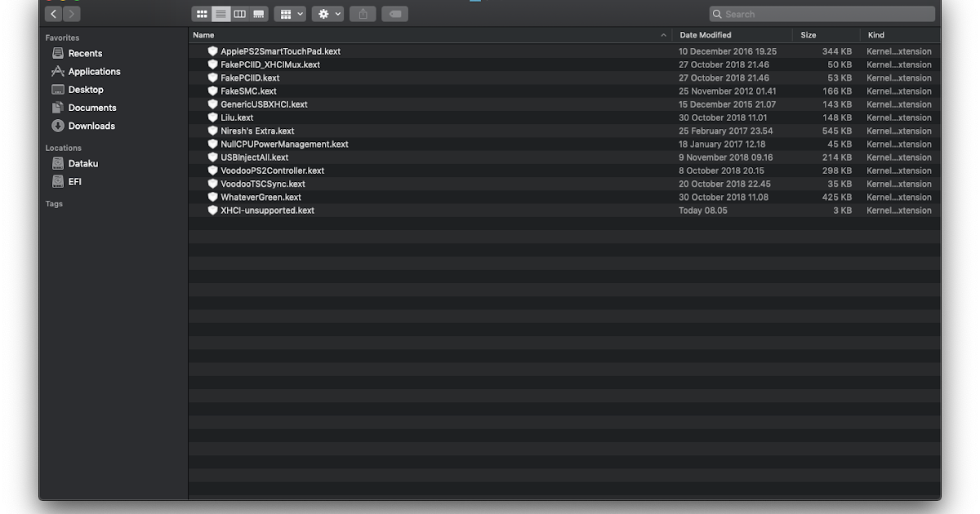Click the '545 KB' size value
Image resolution: width=980 pixels, height=514 pixels.
click(837, 131)
